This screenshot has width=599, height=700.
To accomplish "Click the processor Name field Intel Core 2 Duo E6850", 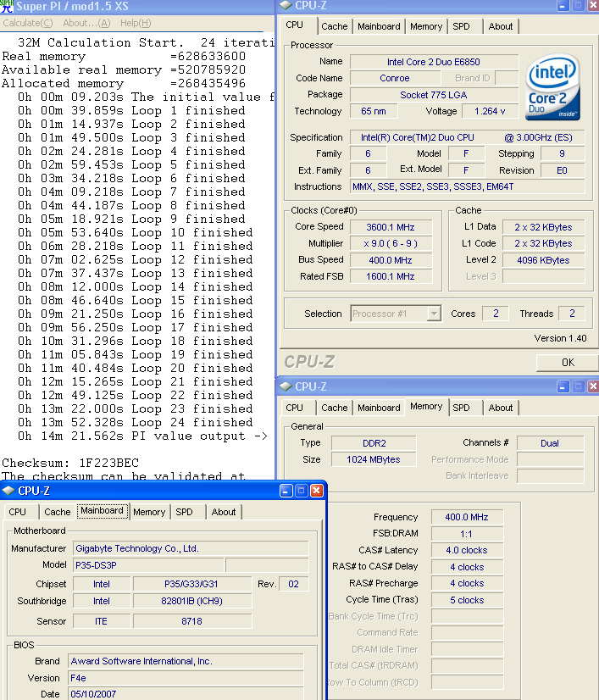I will 434,62.
